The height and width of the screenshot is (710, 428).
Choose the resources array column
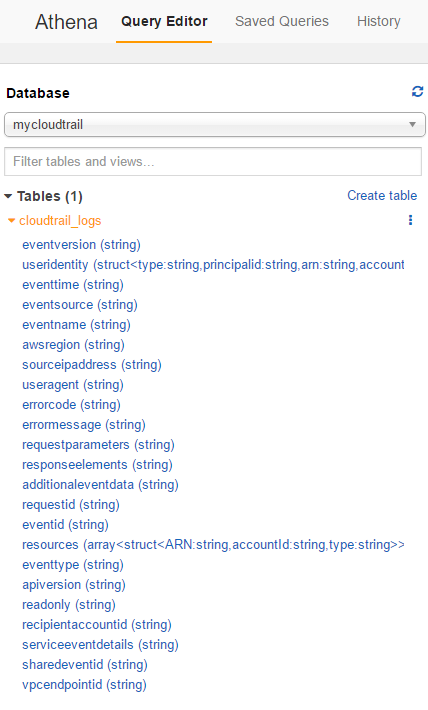213,544
